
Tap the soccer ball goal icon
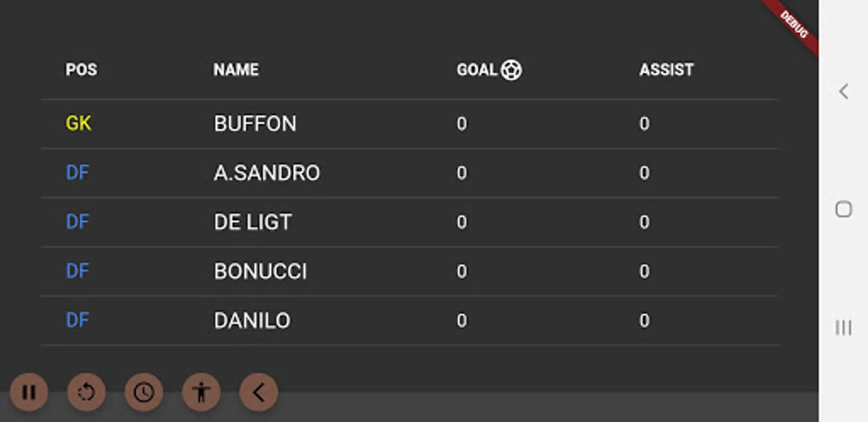point(511,70)
